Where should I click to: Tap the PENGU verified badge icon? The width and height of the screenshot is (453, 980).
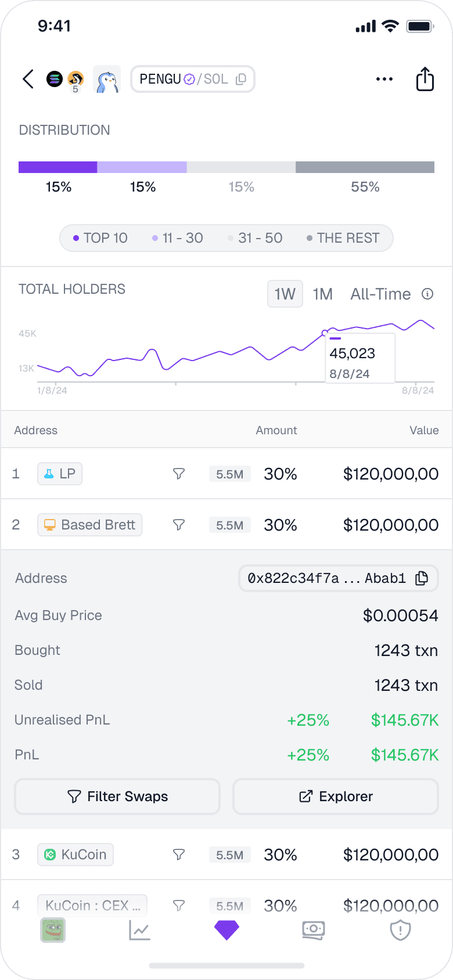[189, 80]
